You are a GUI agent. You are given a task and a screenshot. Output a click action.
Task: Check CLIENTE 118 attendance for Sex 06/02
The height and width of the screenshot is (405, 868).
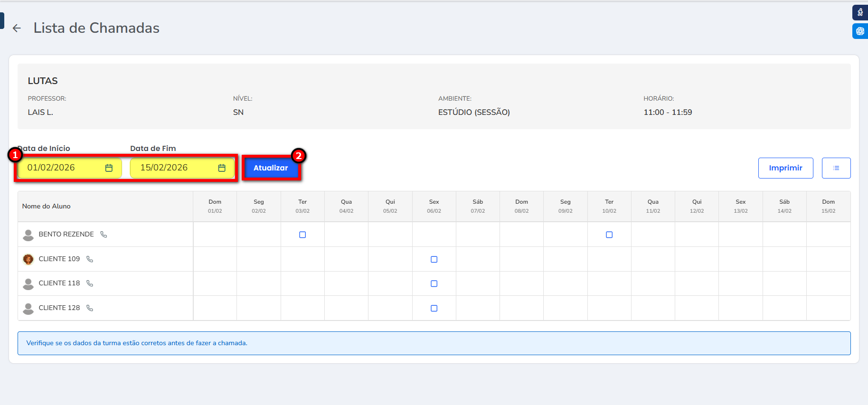434,284
